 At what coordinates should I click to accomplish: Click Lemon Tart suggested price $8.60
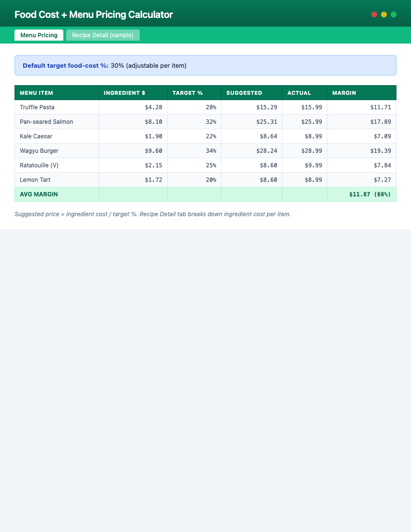point(268,180)
